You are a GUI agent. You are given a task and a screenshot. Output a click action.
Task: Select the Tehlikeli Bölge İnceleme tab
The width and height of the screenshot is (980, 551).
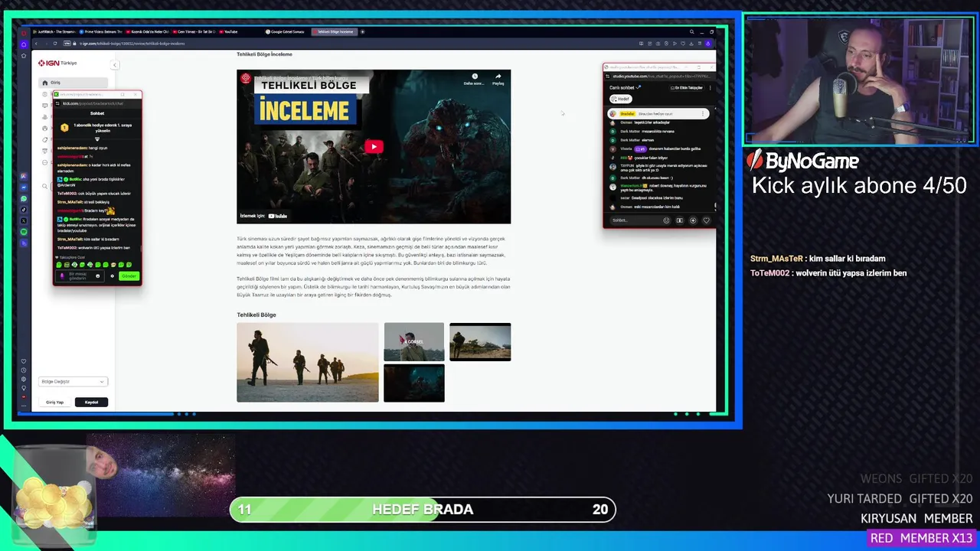click(335, 31)
